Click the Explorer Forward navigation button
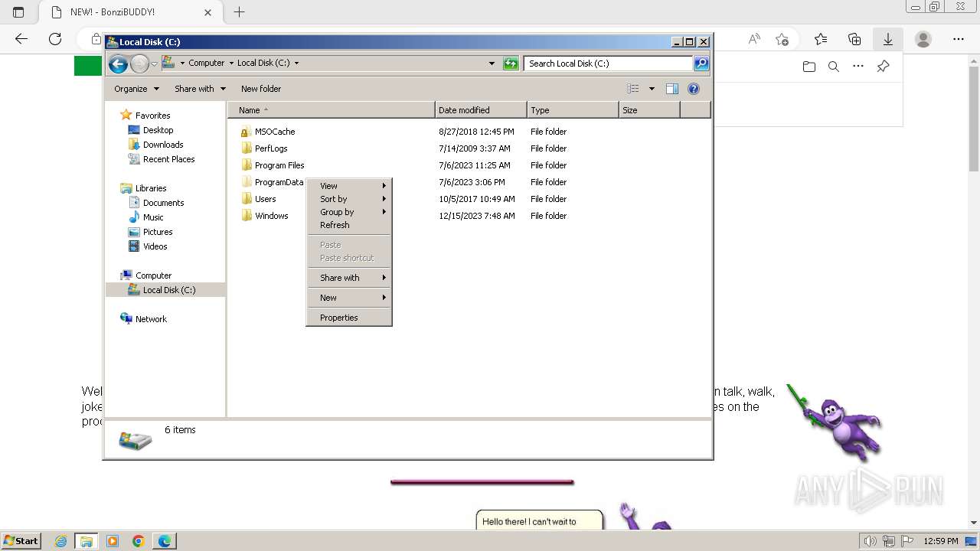Viewport: 980px width, 551px height. tap(139, 64)
